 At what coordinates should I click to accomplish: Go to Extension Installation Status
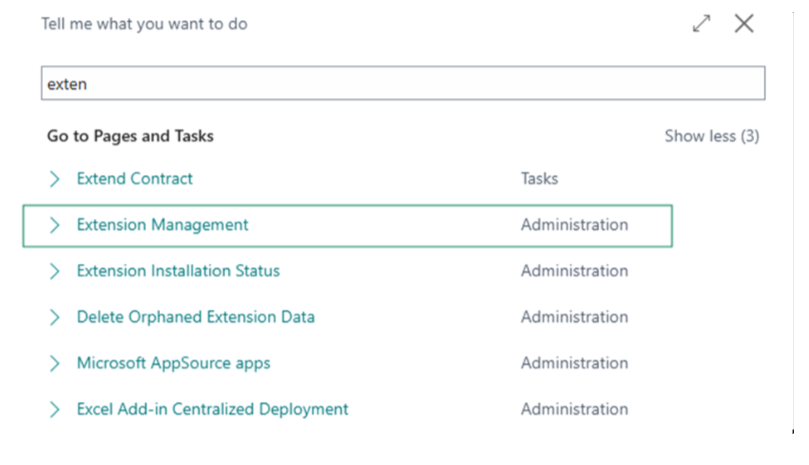point(178,271)
